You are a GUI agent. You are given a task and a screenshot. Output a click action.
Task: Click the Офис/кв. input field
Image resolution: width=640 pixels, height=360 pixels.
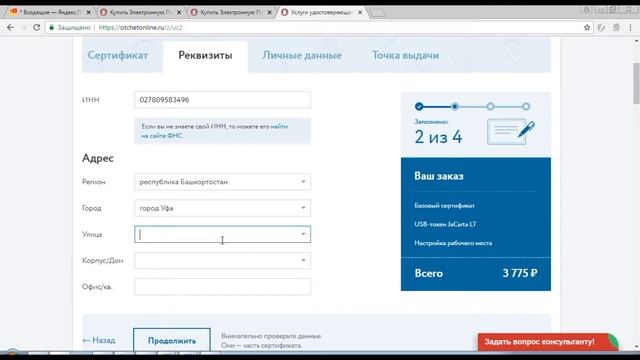click(x=222, y=287)
